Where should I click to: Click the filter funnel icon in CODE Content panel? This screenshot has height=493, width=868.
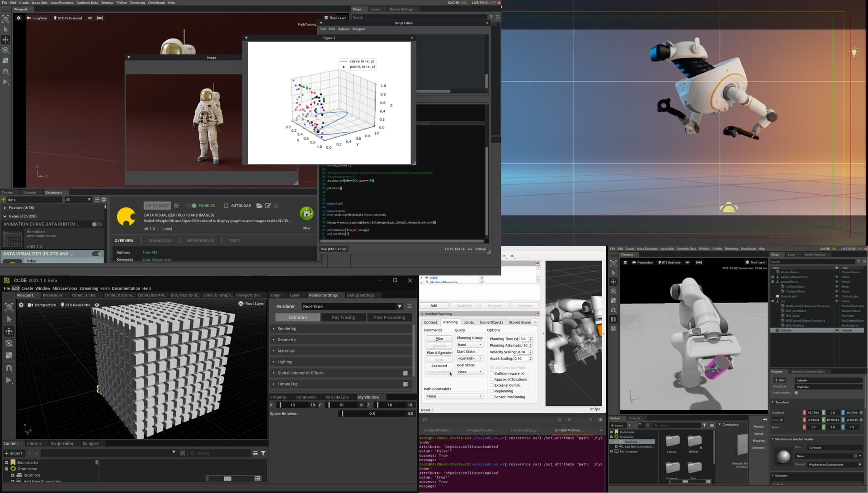[x=263, y=453]
